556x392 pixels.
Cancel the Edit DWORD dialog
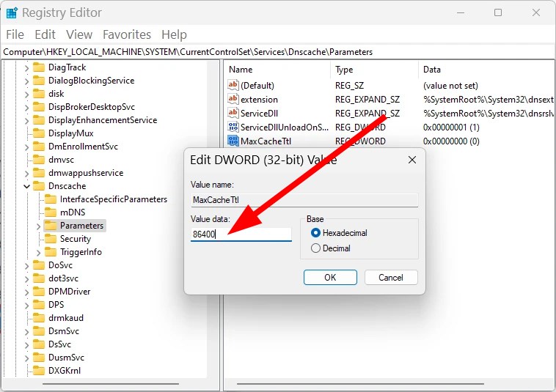tap(391, 277)
